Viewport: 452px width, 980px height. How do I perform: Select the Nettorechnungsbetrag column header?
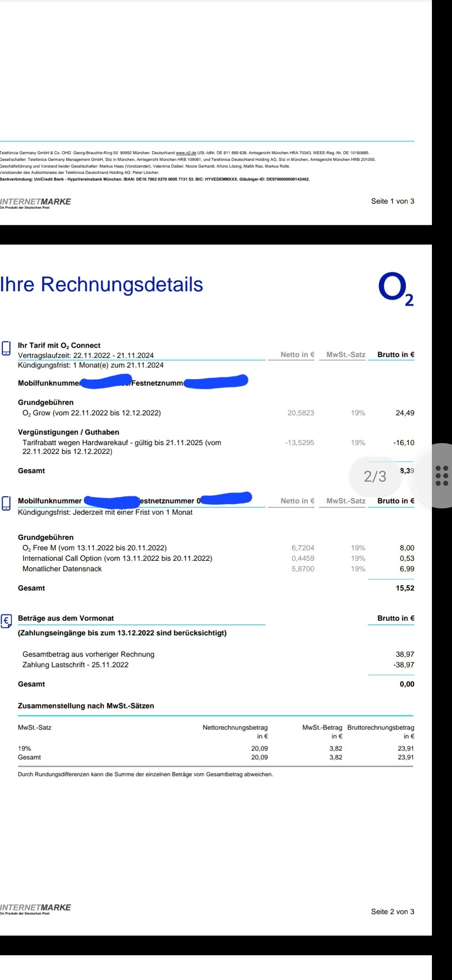(235, 732)
